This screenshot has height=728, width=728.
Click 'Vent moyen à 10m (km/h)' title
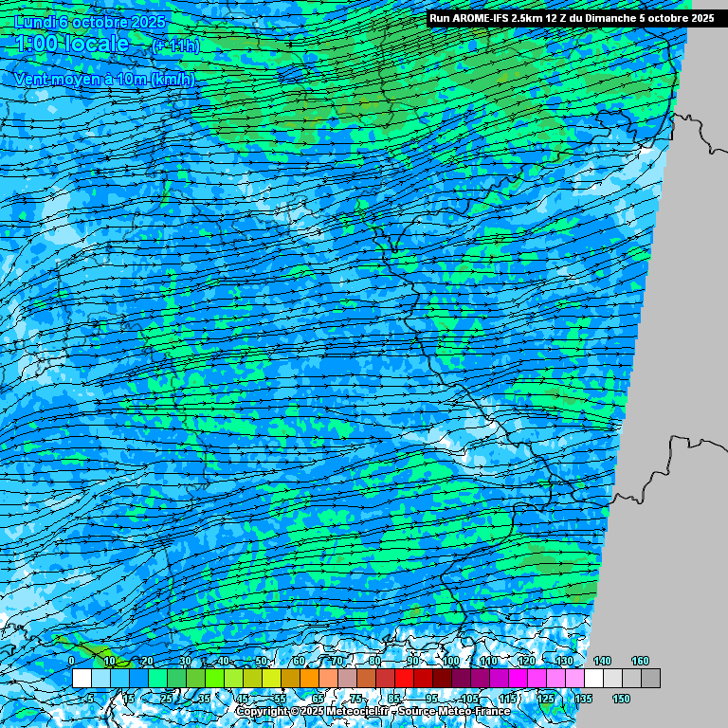[x=104, y=80]
